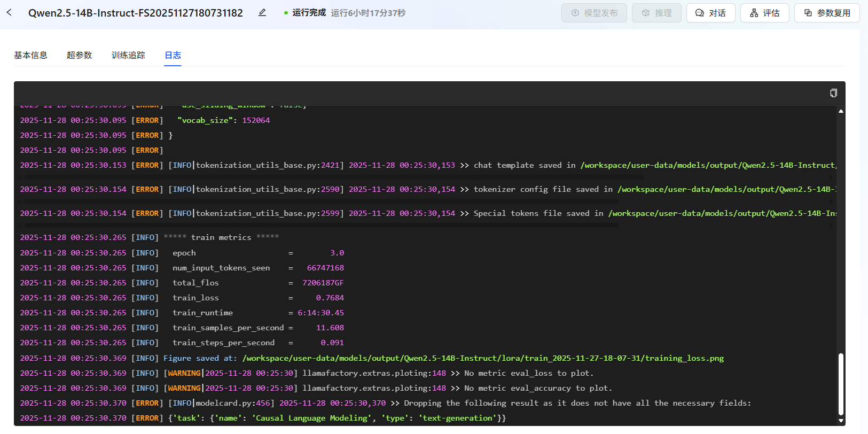Click the log scrollbar down arrow
868x434 pixels.
(841, 421)
